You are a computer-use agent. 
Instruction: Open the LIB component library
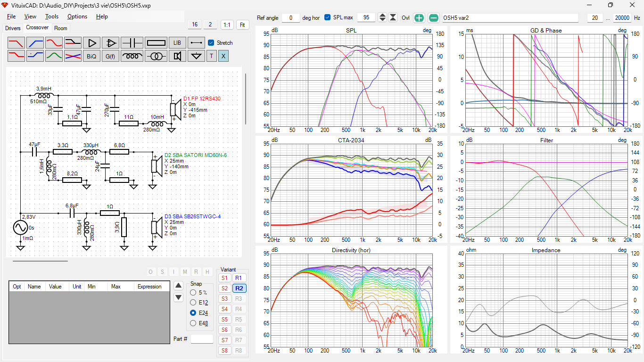pos(177,43)
